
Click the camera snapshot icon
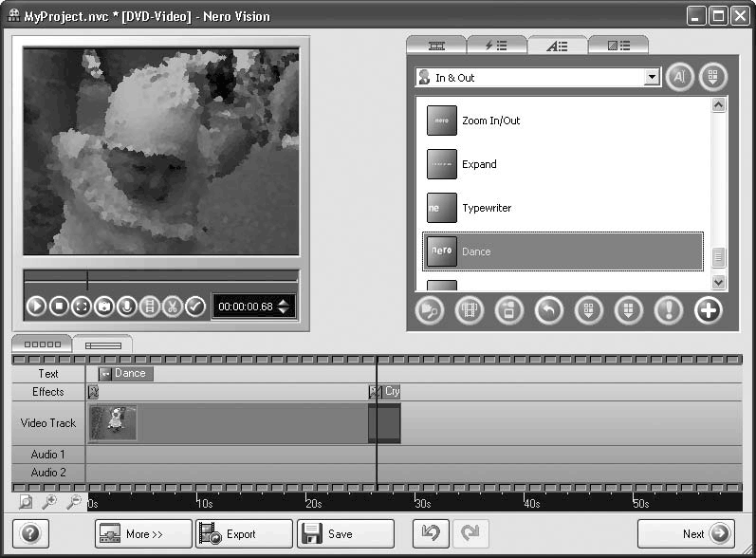104,307
